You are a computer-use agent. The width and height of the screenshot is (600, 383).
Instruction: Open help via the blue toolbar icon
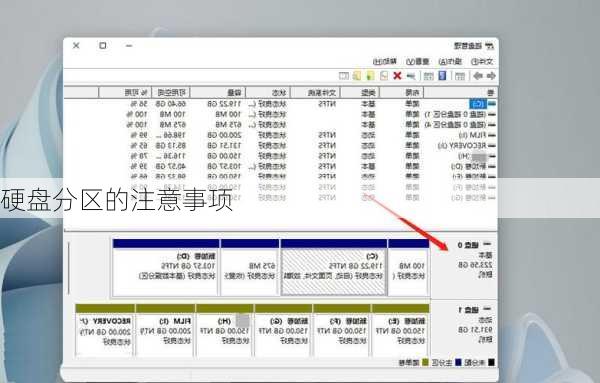442,75
